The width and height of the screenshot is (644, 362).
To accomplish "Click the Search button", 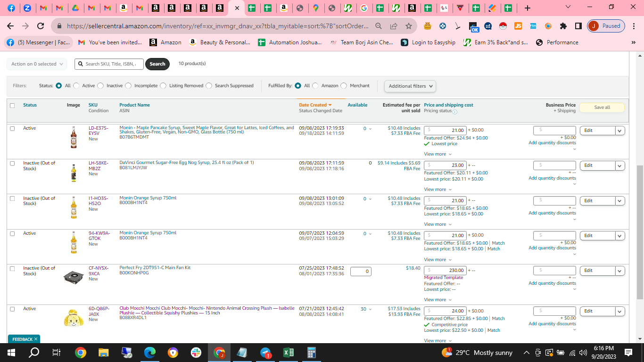I will 157,64.
